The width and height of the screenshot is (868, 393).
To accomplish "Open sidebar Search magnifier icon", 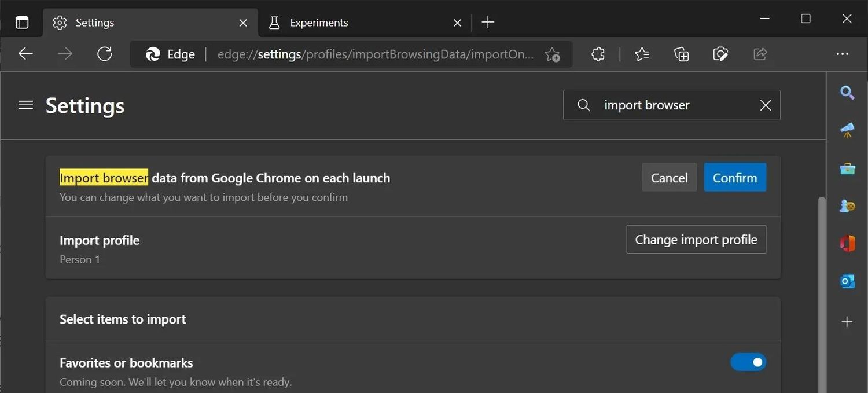I will tap(847, 93).
